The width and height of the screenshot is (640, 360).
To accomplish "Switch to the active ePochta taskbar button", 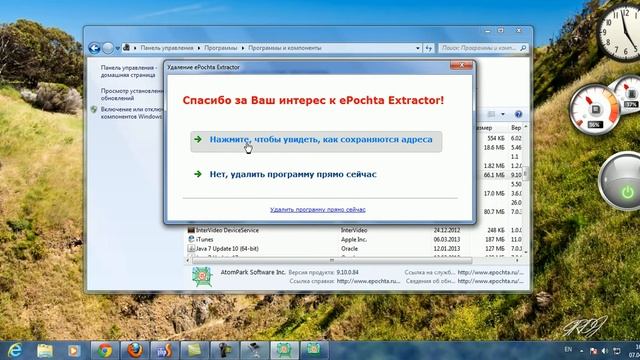I will (284, 350).
